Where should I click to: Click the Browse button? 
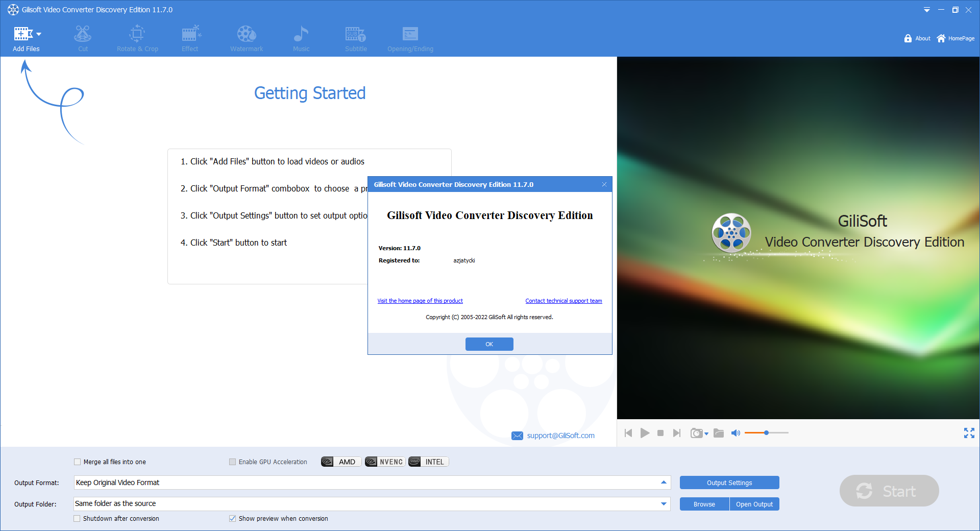pyautogui.click(x=704, y=504)
